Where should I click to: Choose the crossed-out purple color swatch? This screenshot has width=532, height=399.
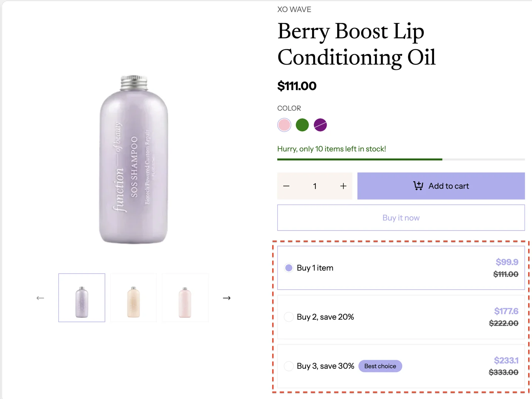321,125
